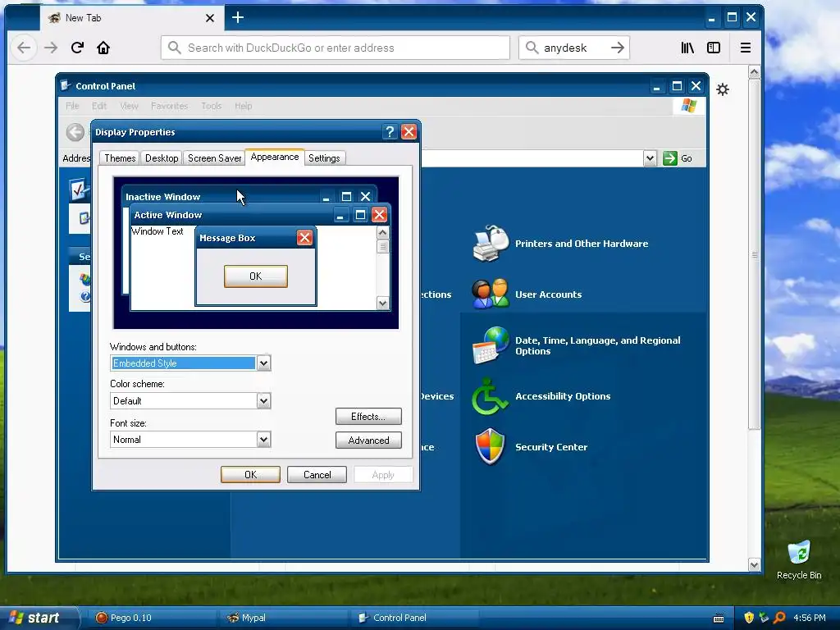840x630 pixels.
Task: Expand the Control Panel address bar dropdown
Action: point(650,158)
